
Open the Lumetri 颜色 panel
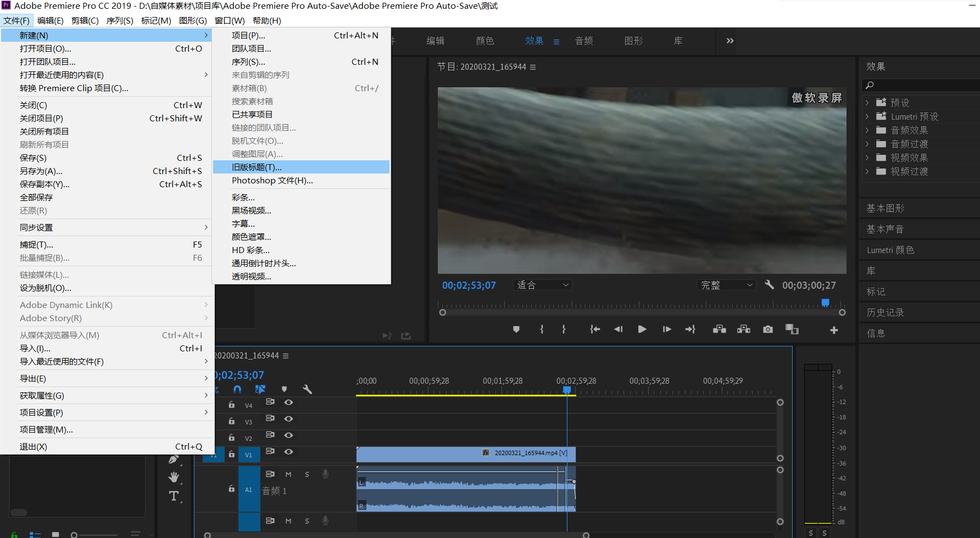pos(890,250)
